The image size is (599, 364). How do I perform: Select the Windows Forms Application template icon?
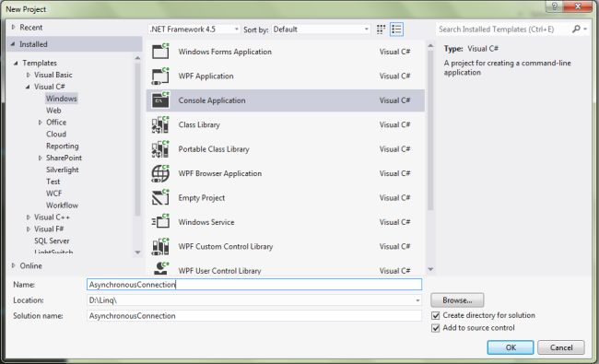coord(160,52)
